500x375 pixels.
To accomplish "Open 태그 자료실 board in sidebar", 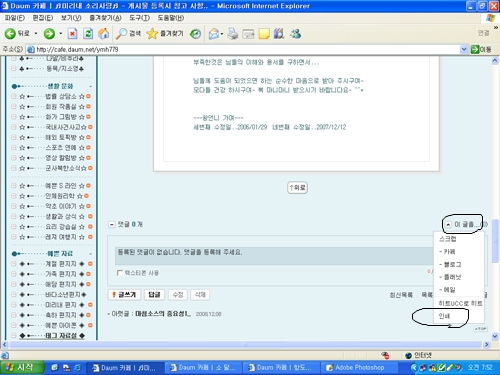I will point(61,336).
